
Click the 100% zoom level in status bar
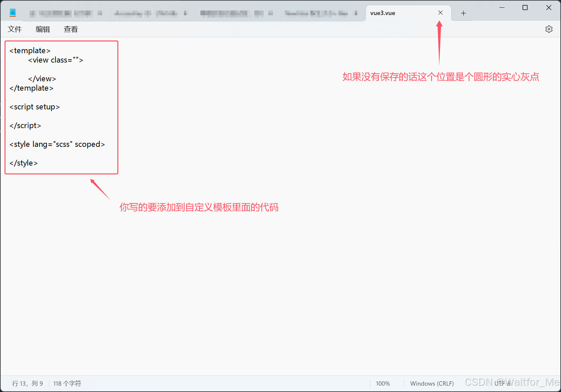383,383
